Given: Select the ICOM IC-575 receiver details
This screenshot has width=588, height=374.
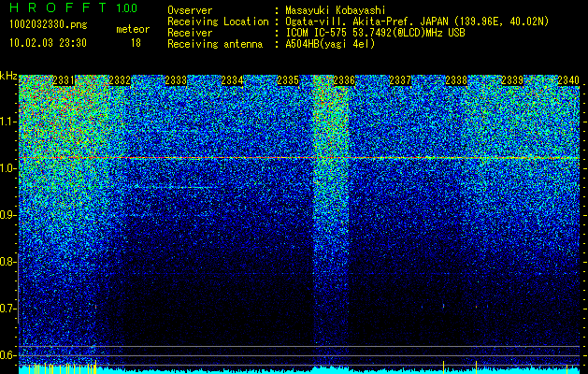Looking at the screenshot, I should pos(376,33).
